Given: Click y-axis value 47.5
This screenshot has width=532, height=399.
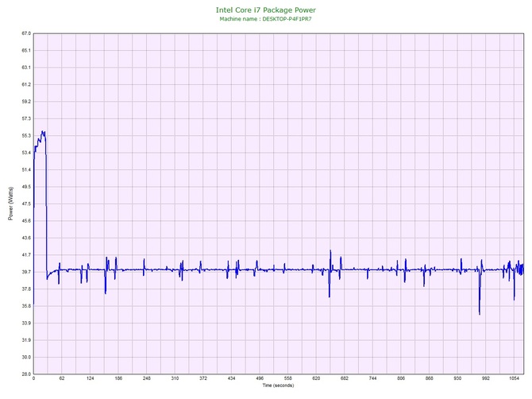Looking at the screenshot, I should pyautogui.click(x=26, y=204).
